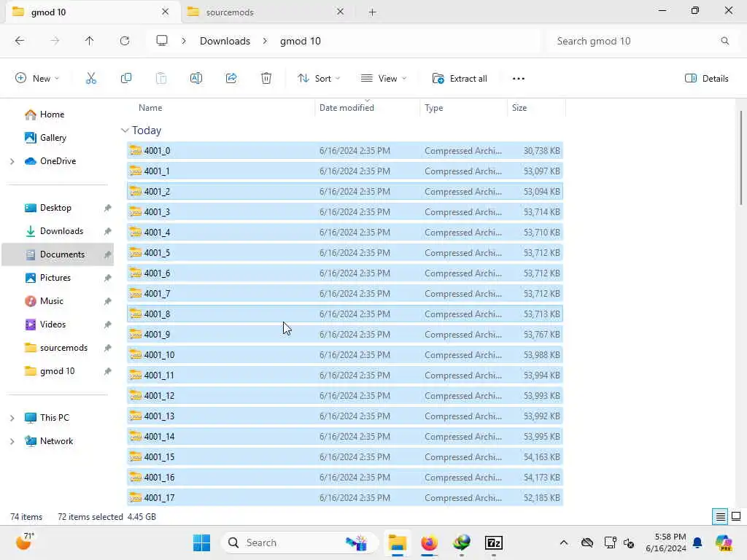Expand This PC tree node

pyautogui.click(x=12, y=418)
